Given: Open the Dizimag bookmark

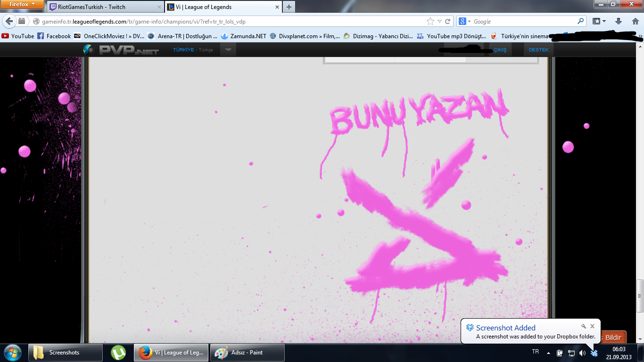Looking at the screenshot, I should tap(379, 36).
